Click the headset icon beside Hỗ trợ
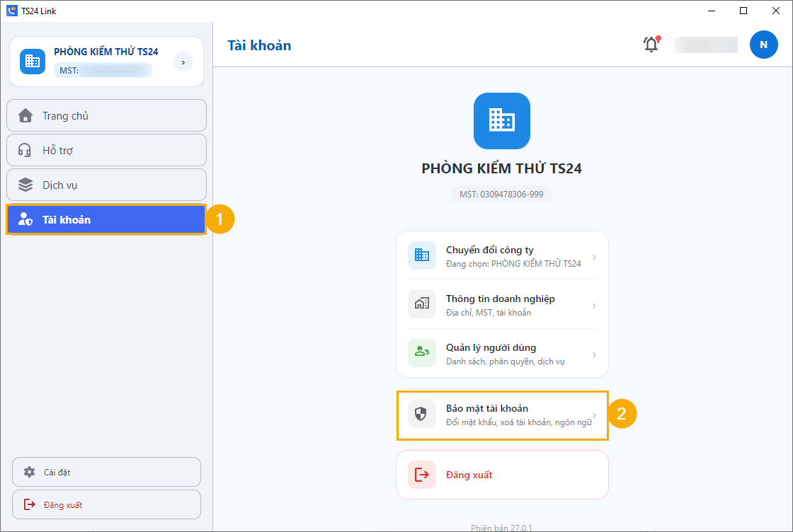This screenshot has width=793, height=532. [24, 150]
